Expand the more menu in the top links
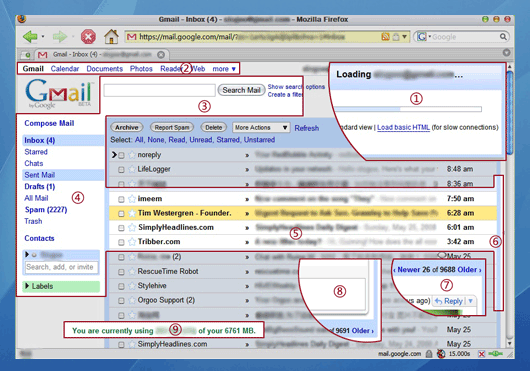The height and width of the screenshot is (371, 530). click(x=224, y=69)
